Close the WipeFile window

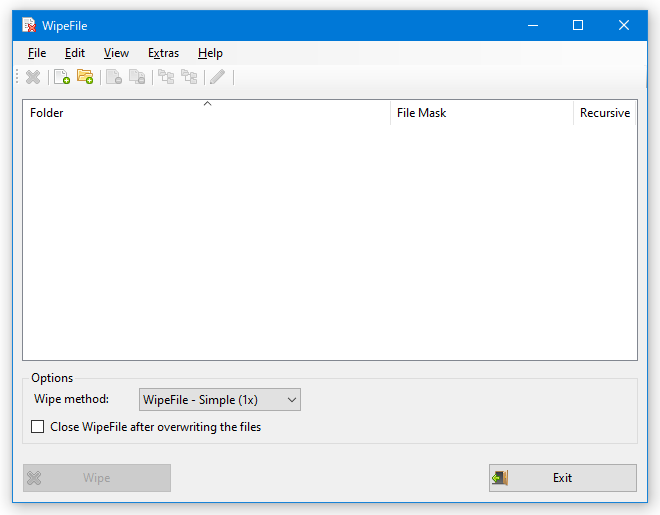[x=624, y=25]
